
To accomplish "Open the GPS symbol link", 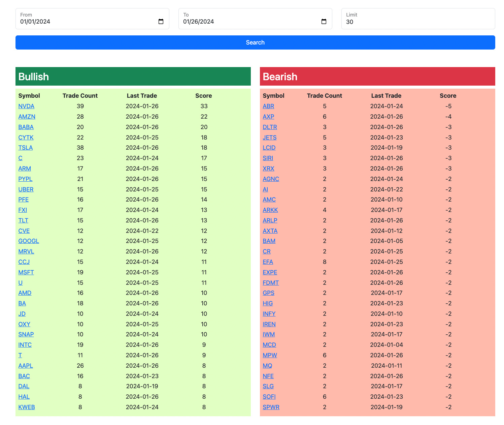I will (x=269, y=293).
